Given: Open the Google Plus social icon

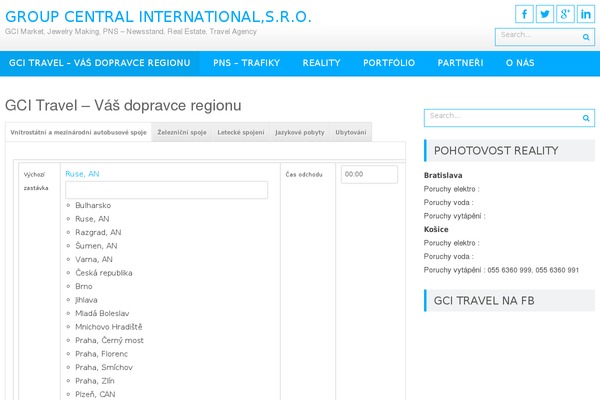Looking at the screenshot, I should (x=565, y=14).
